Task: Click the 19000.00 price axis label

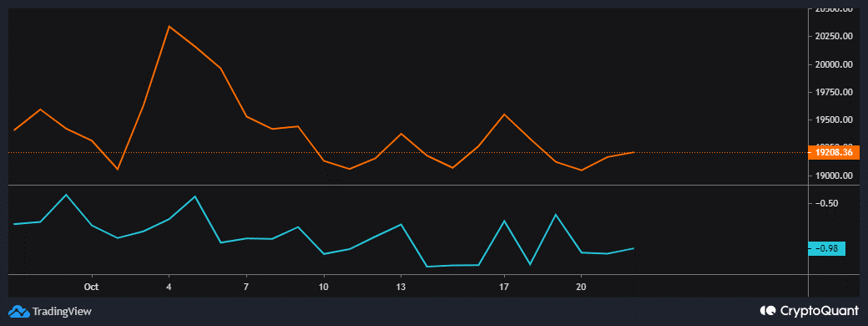Action: (x=833, y=176)
